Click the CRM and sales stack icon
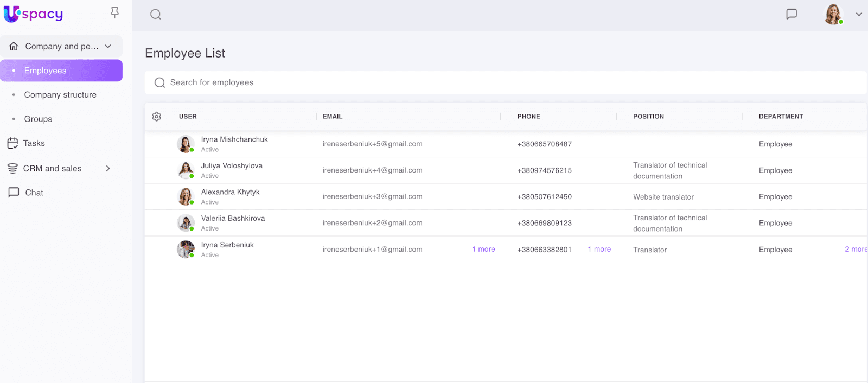This screenshot has width=868, height=383. (13, 169)
